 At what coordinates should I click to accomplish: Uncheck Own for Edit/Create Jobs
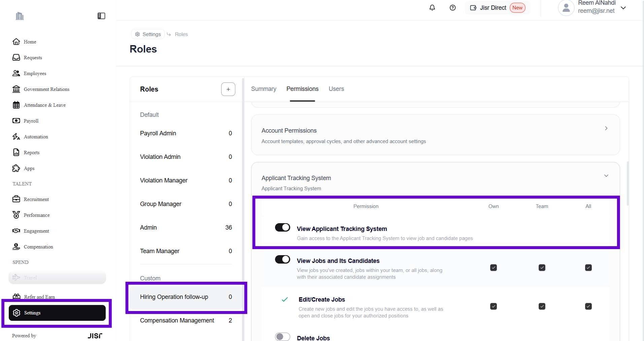click(494, 306)
